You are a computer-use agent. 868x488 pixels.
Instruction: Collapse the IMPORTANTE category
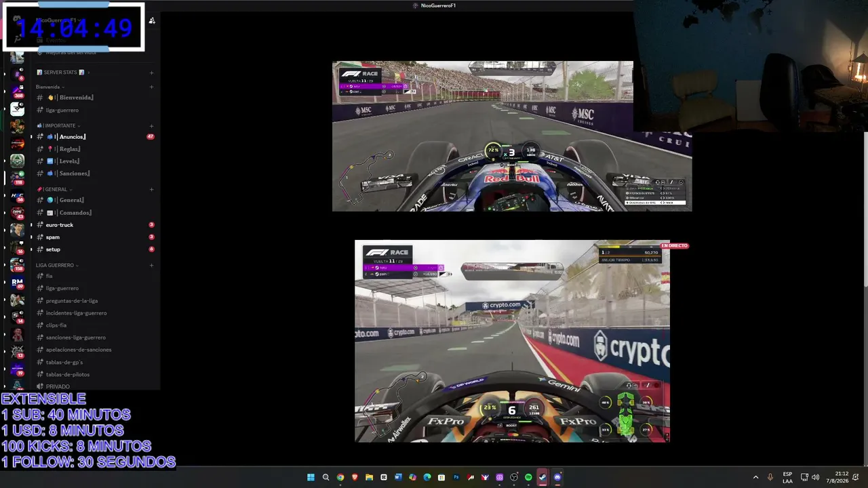click(58, 126)
